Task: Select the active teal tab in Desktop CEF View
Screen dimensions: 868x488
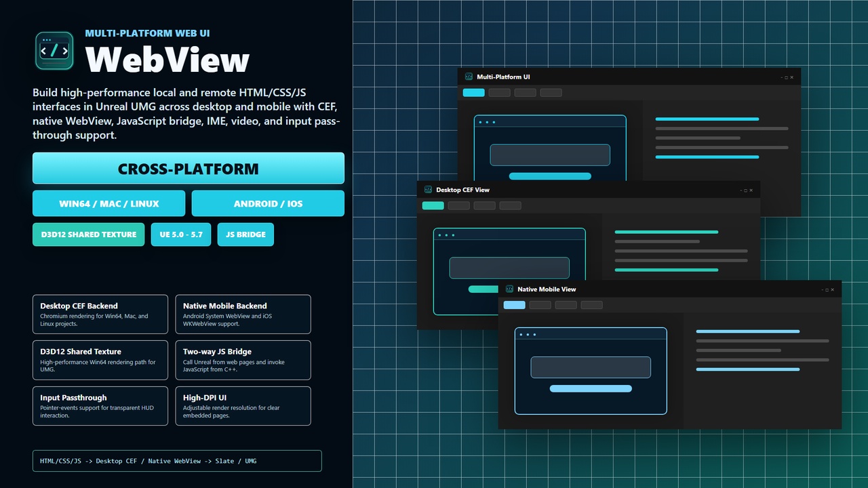Action: [x=433, y=205]
